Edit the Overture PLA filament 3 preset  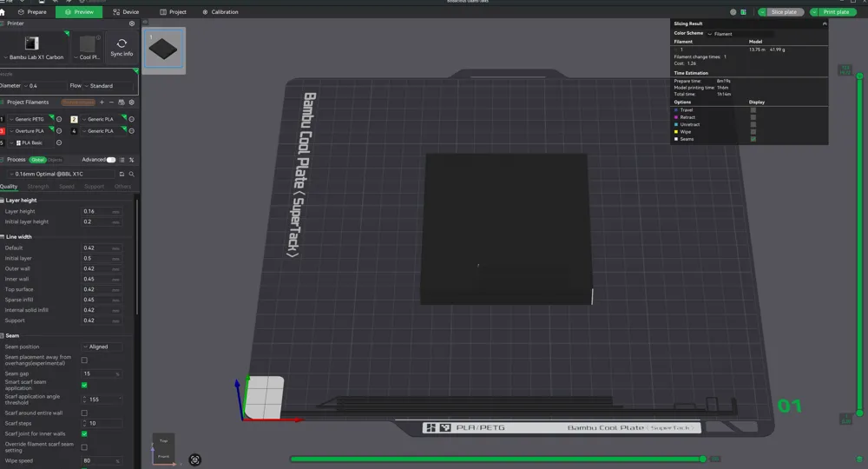(59, 131)
